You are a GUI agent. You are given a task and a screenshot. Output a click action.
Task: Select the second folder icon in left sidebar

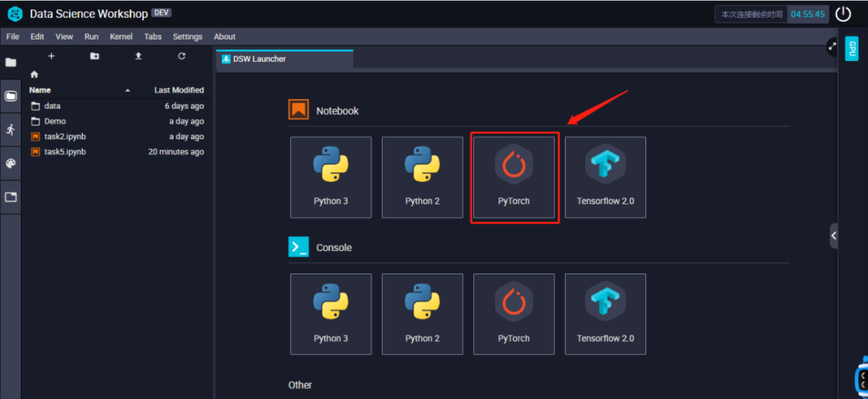pos(10,96)
